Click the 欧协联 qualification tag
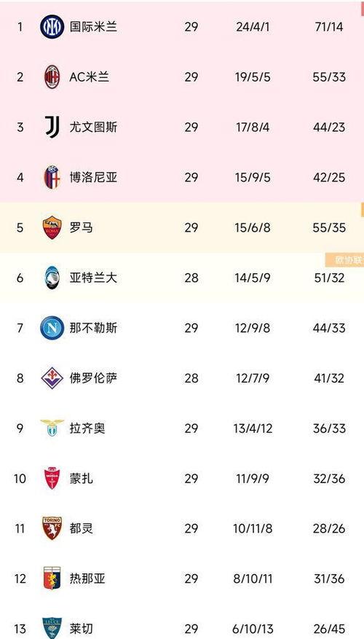Viewport: 364px width, 639px height. pos(344,260)
